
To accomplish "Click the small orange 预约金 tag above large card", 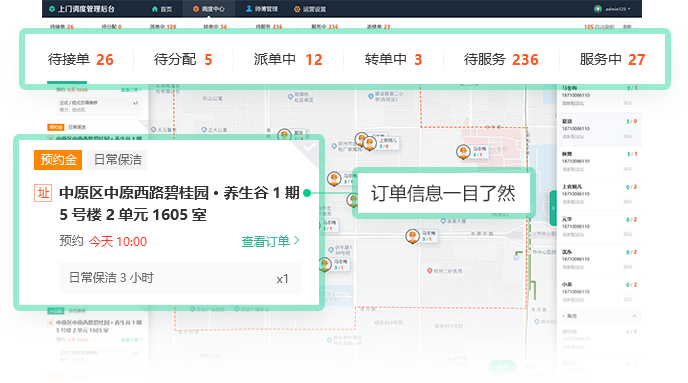I will pyautogui.click(x=56, y=127).
